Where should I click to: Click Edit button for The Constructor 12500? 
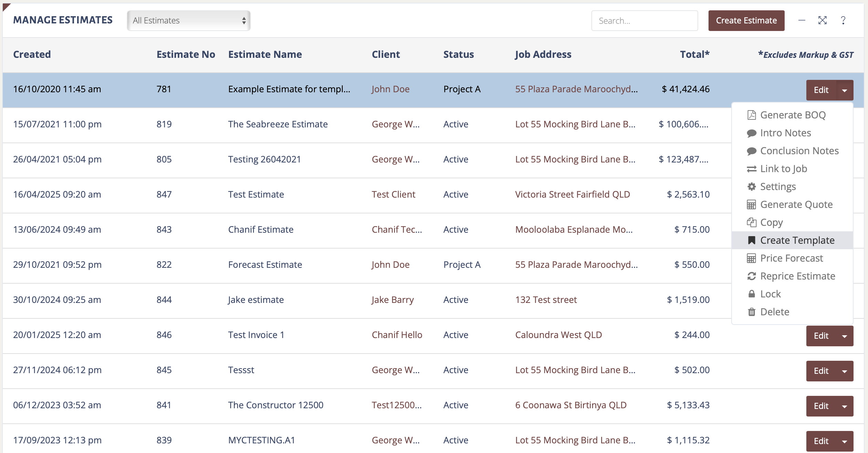pyautogui.click(x=821, y=406)
